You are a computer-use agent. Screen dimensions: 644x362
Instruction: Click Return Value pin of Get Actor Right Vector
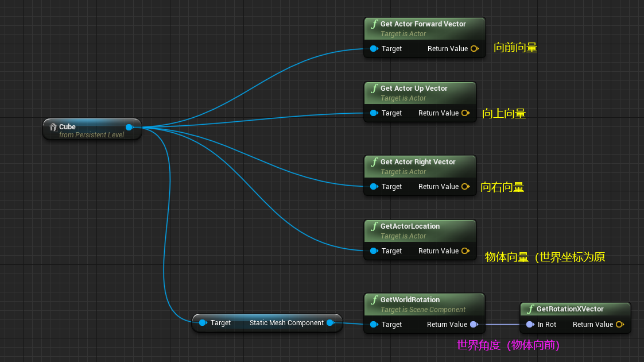[x=465, y=186]
